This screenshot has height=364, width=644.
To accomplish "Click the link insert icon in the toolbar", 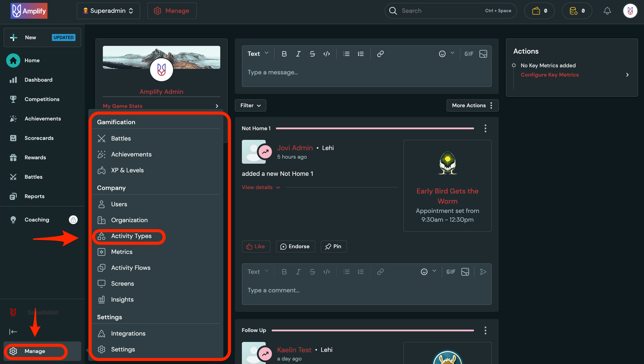I will click(380, 54).
